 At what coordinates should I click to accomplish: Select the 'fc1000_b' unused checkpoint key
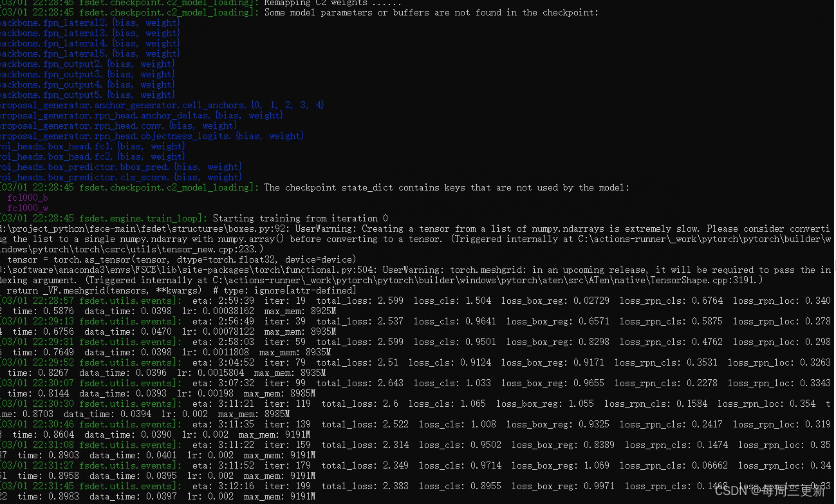pos(27,198)
